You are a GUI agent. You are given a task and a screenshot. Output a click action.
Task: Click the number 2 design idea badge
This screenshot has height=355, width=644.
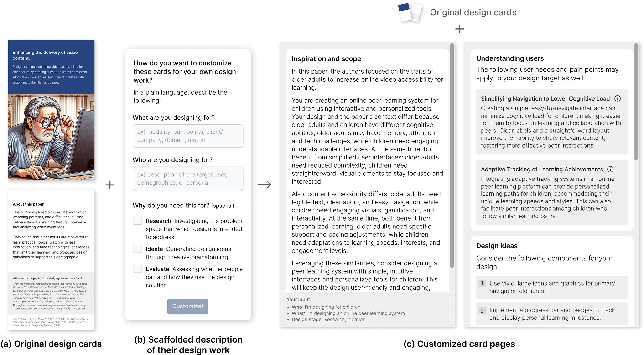coord(482,311)
